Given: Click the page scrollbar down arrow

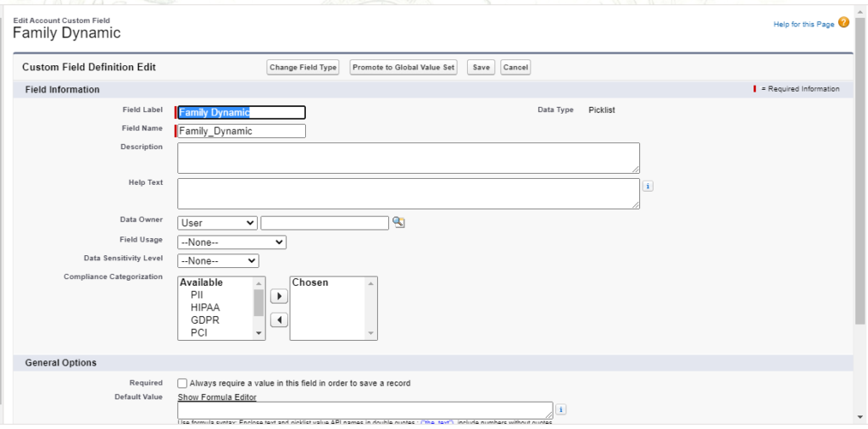Looking at the screenshot, I should pos(860,418).
